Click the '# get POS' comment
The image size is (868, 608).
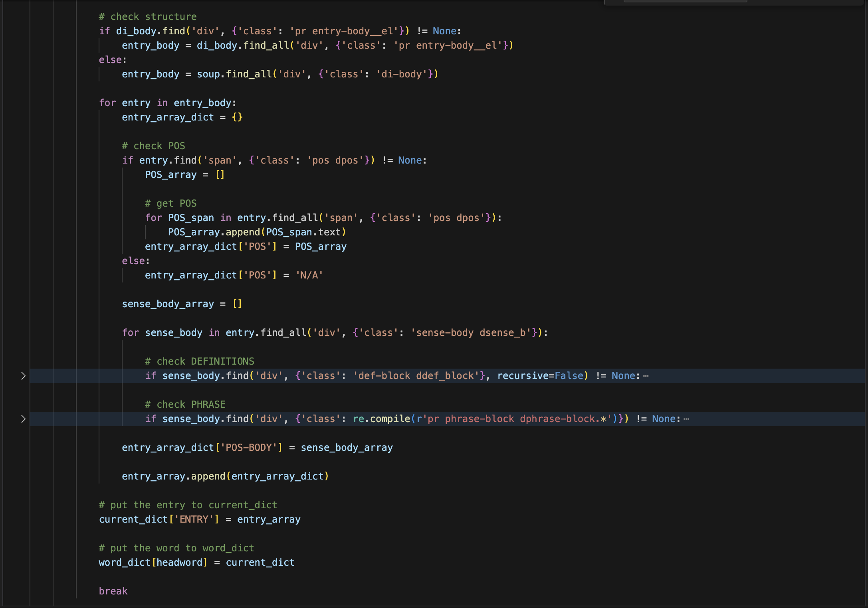pos(170,203)
